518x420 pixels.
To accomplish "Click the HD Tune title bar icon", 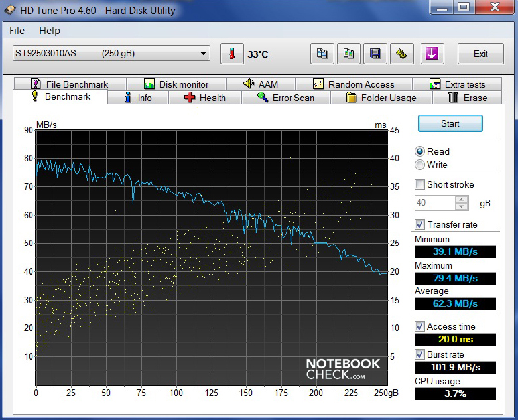I will click(10, 10).
